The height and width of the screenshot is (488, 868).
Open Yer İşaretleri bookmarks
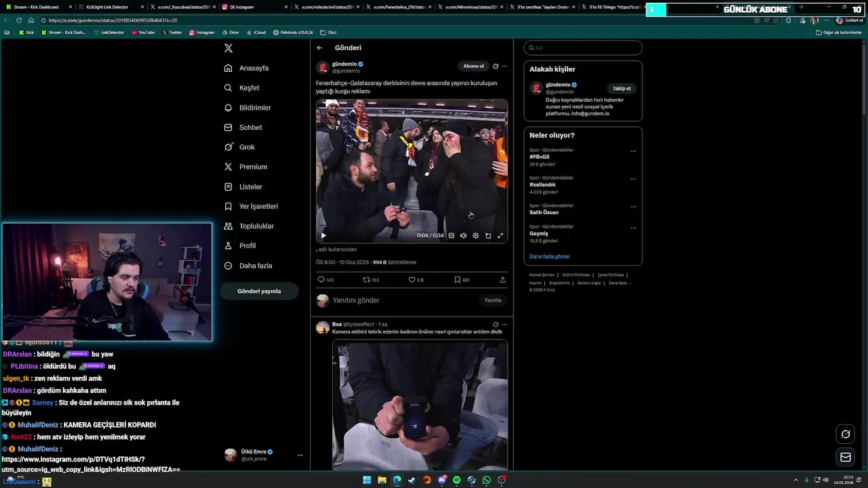point(251,206)
